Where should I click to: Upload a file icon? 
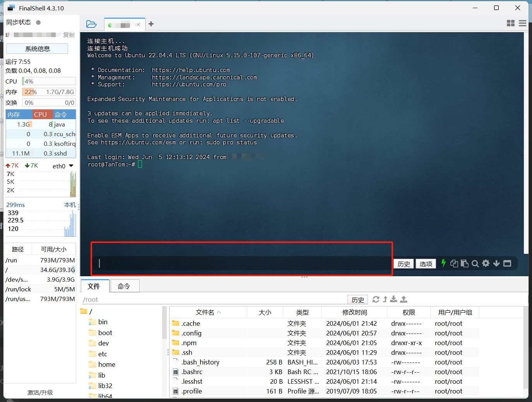click(x=404, y=299)
